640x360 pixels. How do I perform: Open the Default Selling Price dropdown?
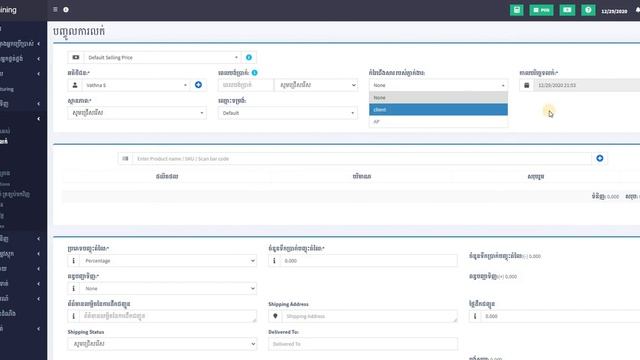point(162,58)
